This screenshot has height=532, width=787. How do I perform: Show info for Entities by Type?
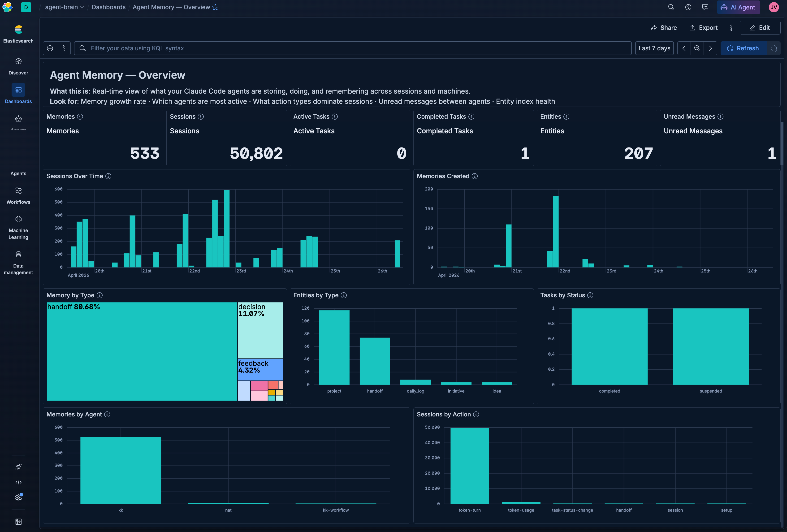pos(344,295)
